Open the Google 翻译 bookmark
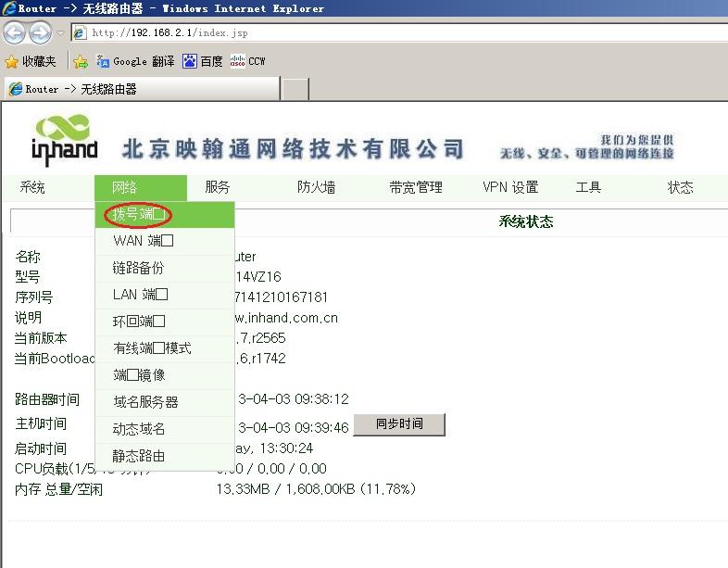Image resolution: width=728 pixels, height=568 pixels. click(x=135, y=61)
